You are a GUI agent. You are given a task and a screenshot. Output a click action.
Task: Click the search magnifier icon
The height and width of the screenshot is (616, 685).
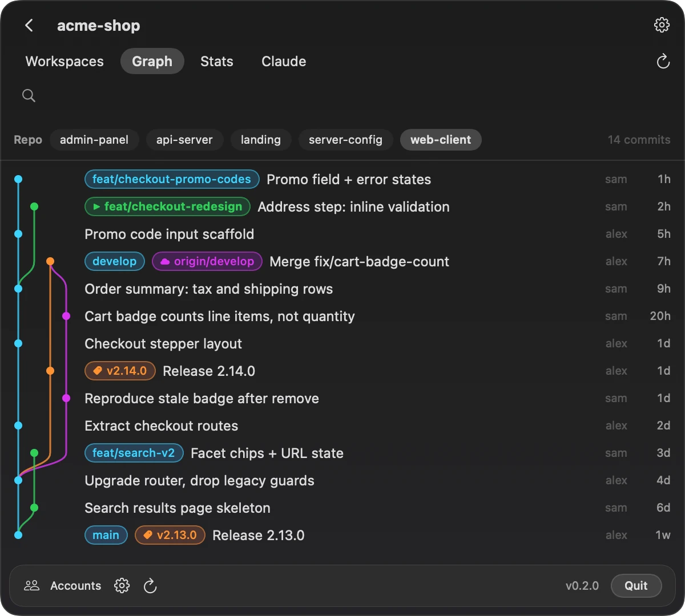click(x=29, y=95)
